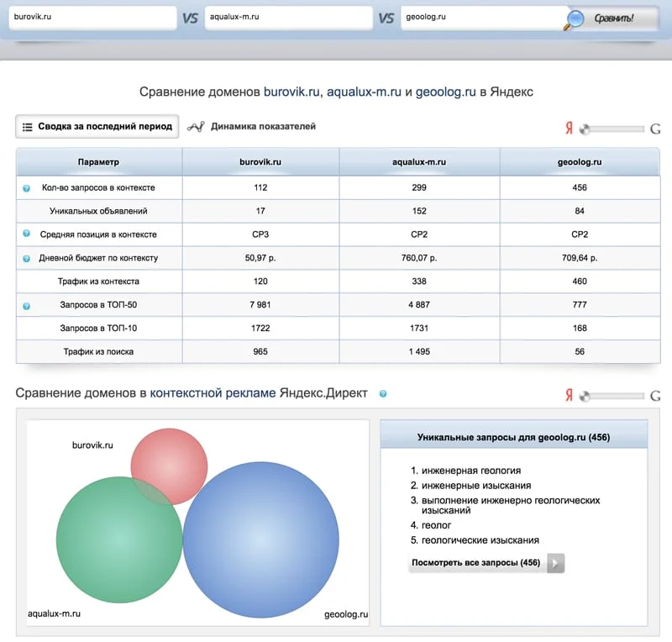The height and width of the screenshot is (642, 672).
Task: Click the query инженерные изыскания
Action: pyautogui.click(x=476, y=486)
